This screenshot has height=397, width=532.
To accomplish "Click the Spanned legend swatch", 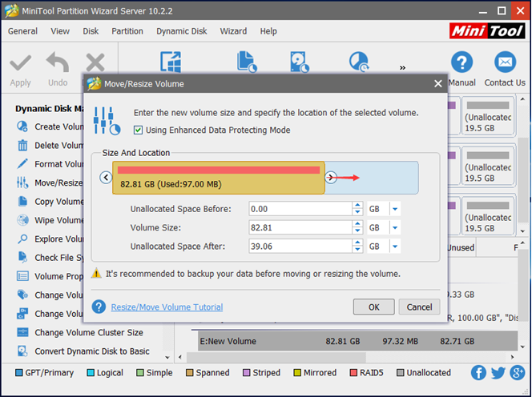I will point(189,373).
